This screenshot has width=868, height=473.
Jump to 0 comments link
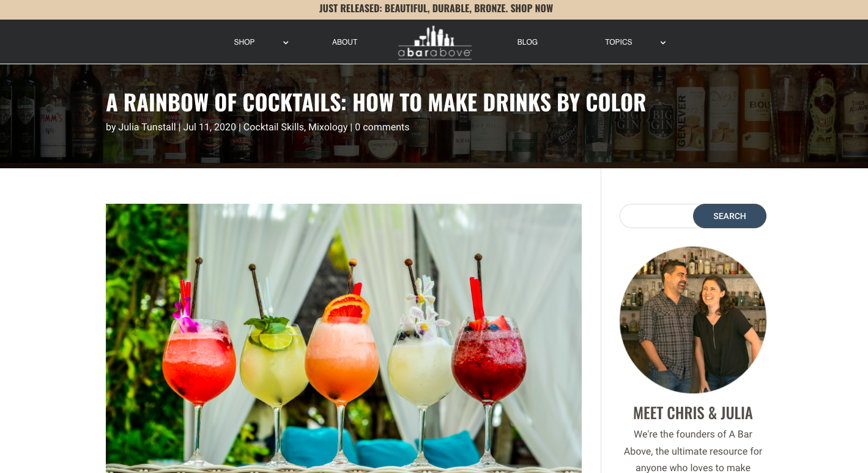coord(382,127)
